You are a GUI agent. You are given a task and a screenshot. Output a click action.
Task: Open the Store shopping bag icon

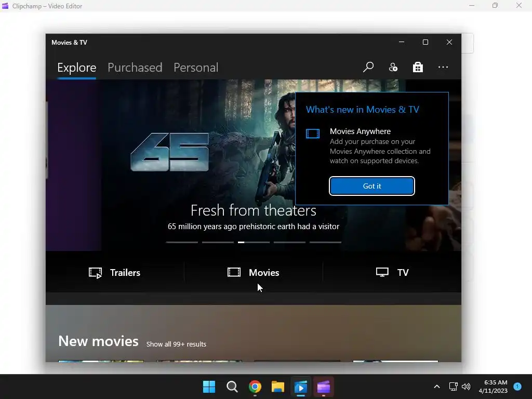[418, 67]
